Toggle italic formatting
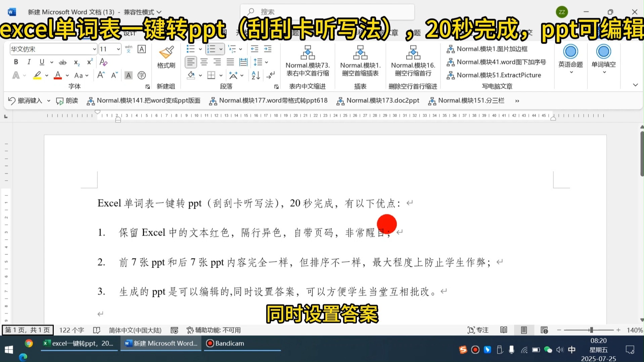This screenshot has height=362, width=644. tap(29, 62)
